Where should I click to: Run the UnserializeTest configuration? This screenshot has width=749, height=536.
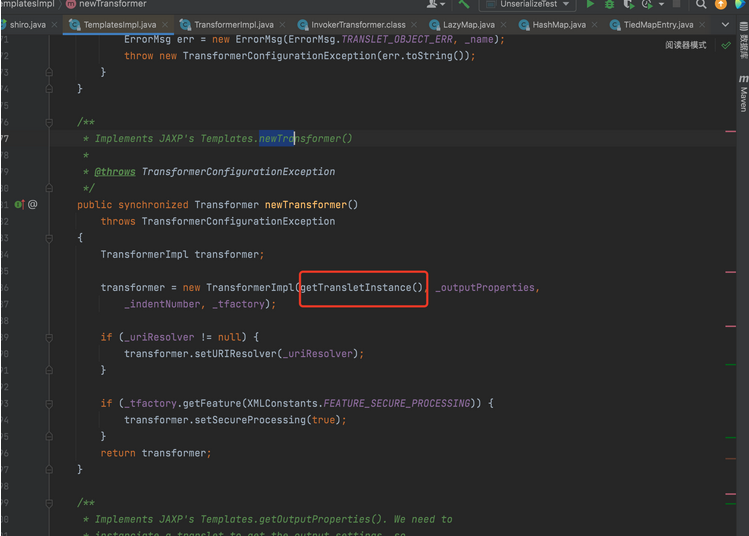point(590,4)
